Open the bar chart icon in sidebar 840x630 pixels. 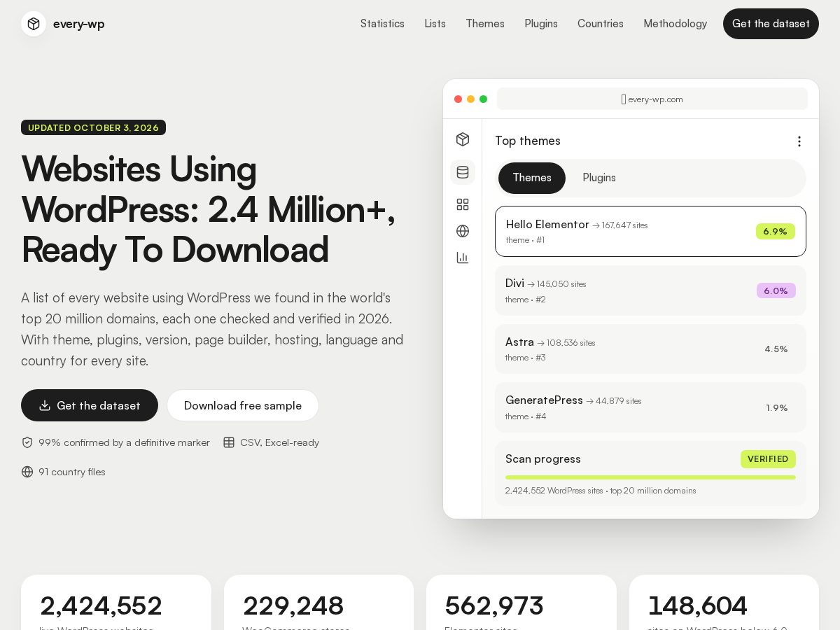click(463, 258)
